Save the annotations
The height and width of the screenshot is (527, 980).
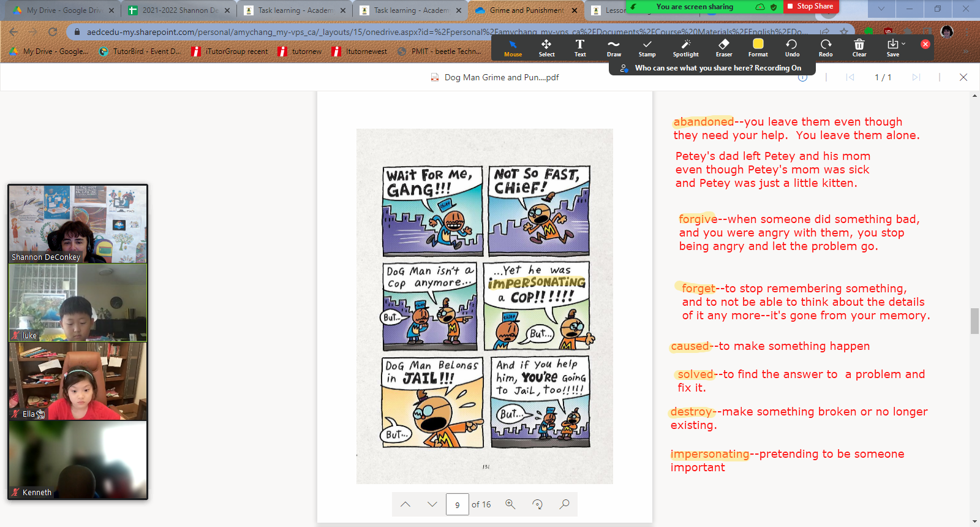click(x=892, y=48)
